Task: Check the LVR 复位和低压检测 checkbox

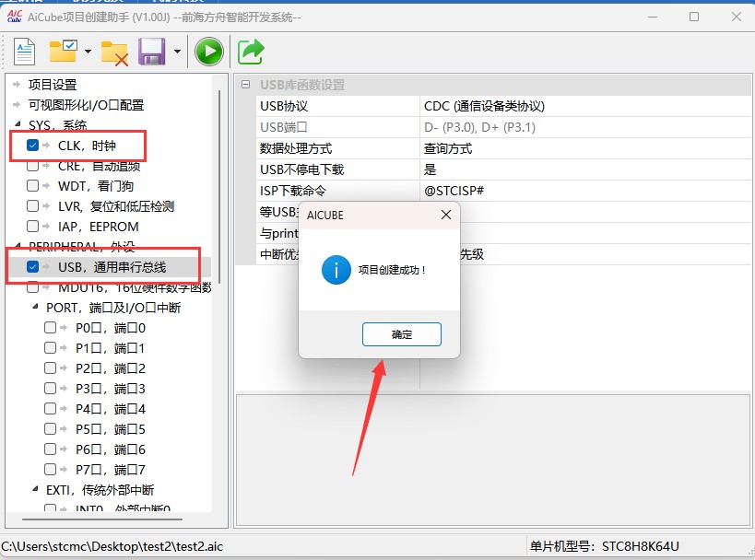Action: pyautogui.click(x=33, y=206)
